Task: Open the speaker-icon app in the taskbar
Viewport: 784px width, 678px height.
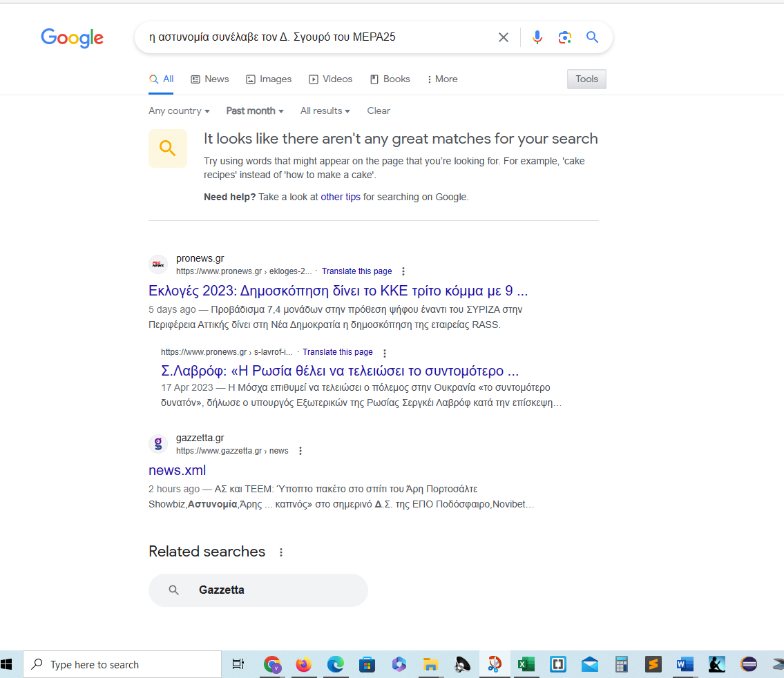Action: click(463, 664)
